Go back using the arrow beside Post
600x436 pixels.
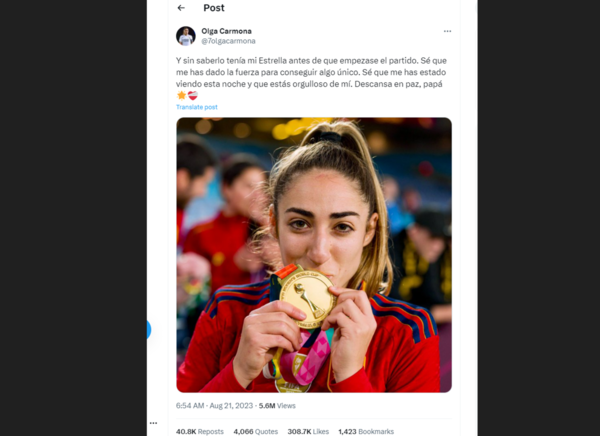(x=181, y=8)
